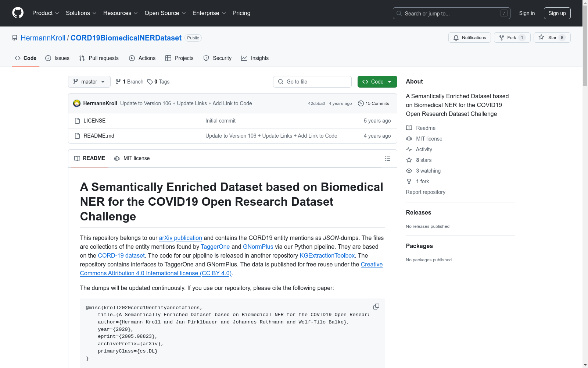
Task: Click HermannKroll avatar in commit row
Action: point(77,103)
